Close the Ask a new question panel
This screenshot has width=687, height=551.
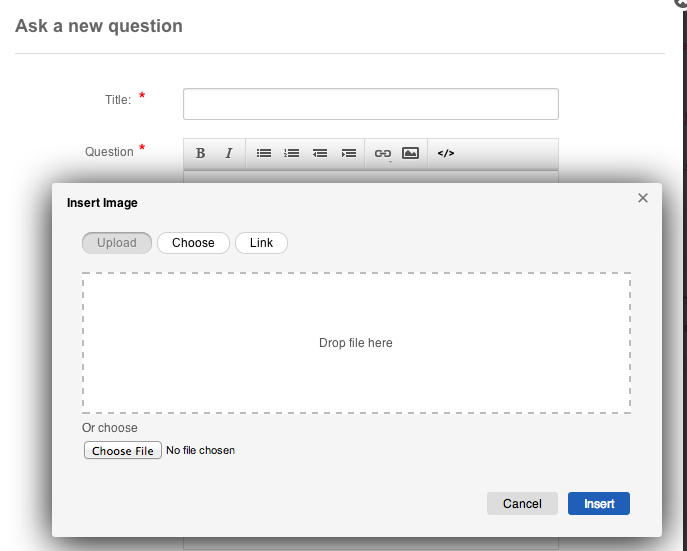click(682, 4)
